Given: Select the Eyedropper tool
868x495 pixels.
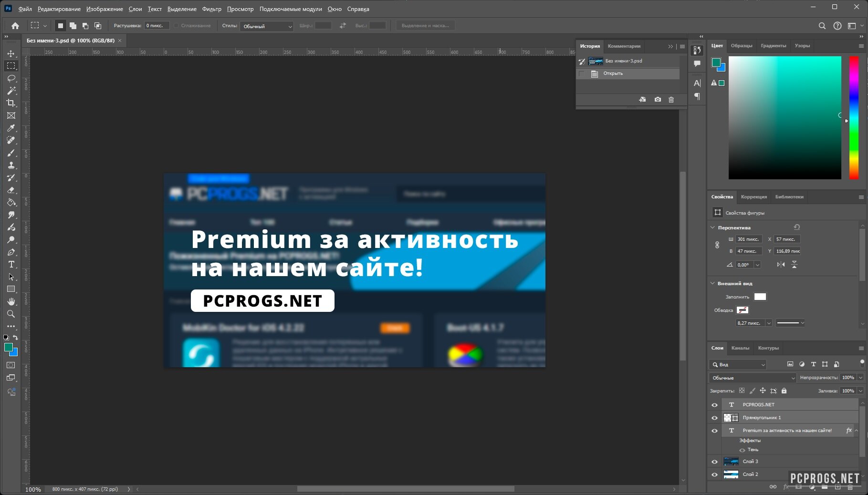Looking at the screenshot, I should point(11,128).
